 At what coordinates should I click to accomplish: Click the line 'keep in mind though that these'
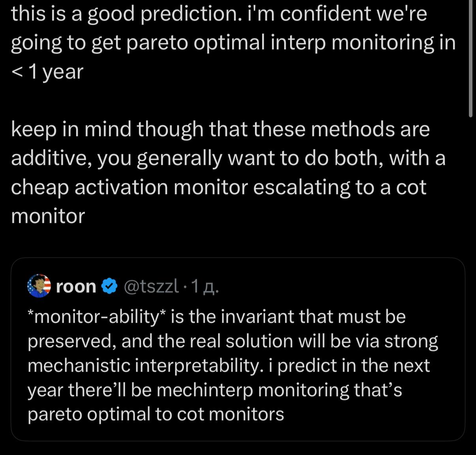point(220,129)
